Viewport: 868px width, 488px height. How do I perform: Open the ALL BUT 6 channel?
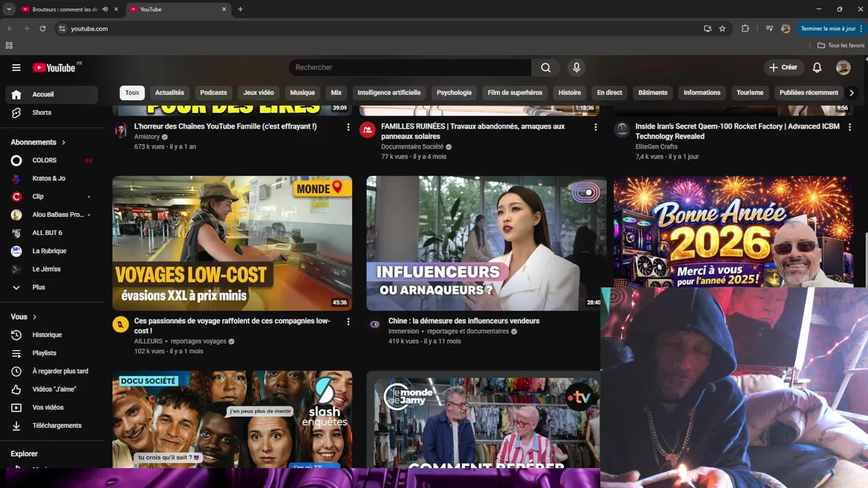pyautogui.click(x=52, y=232)
